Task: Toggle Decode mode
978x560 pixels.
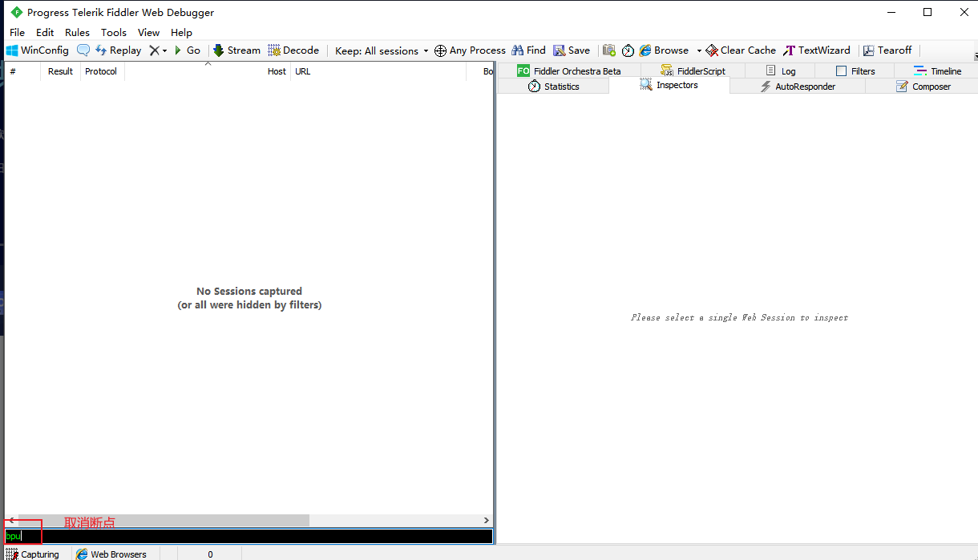Action: pos(293,50)
